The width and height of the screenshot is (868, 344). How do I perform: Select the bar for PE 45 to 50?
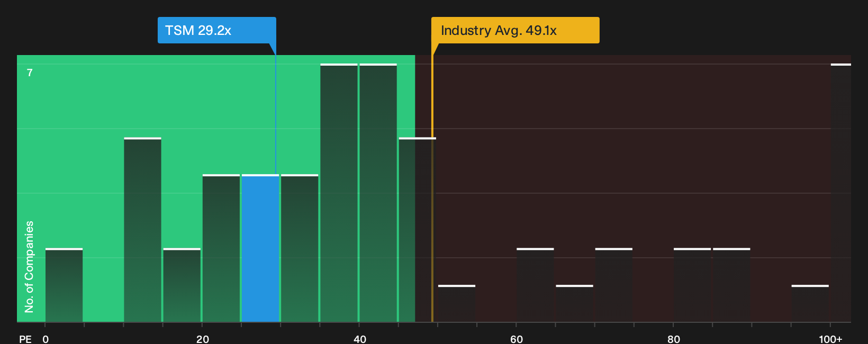coord(418,230)
